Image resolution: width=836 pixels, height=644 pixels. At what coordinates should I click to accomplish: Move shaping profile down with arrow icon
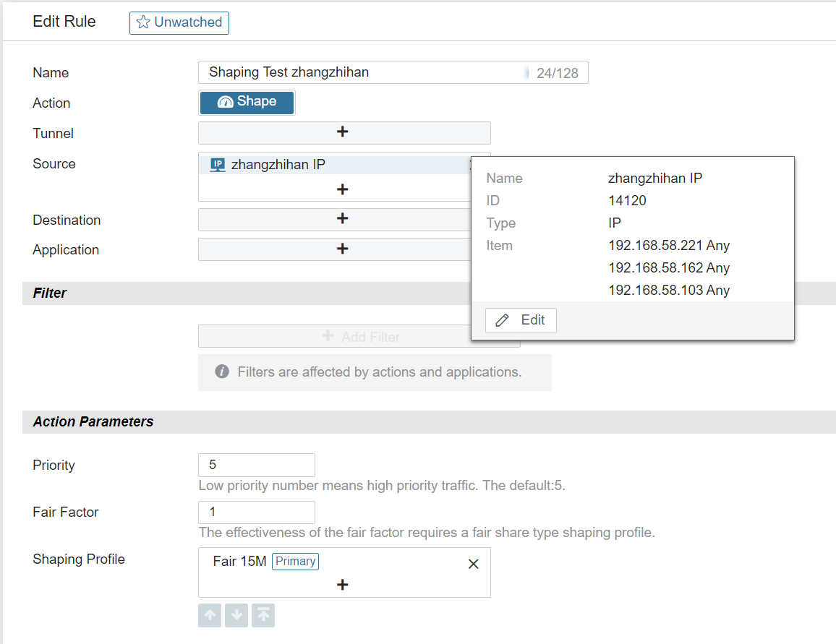click(x=236, y=616)
